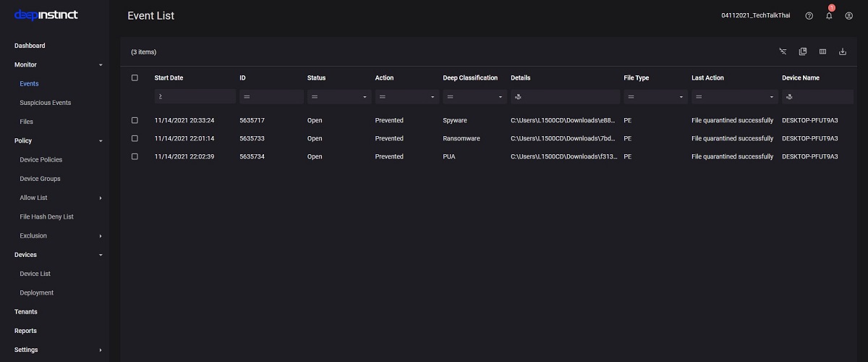This screenshot has height=362, width=868.
Task: Click the Spyware classification cell
Action: click(x=456, y=119)
